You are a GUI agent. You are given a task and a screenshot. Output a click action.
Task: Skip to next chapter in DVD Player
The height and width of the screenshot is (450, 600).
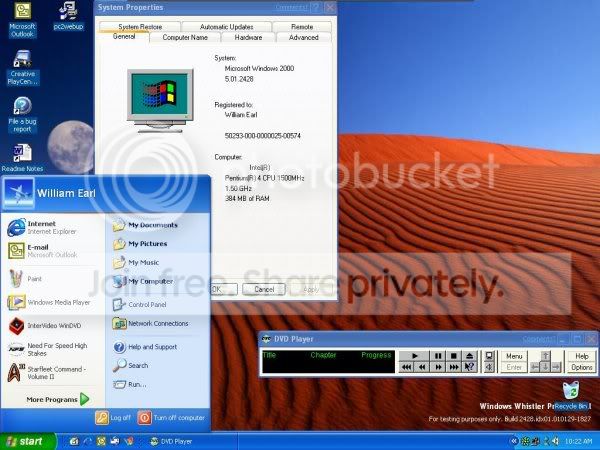click(454, 367)
